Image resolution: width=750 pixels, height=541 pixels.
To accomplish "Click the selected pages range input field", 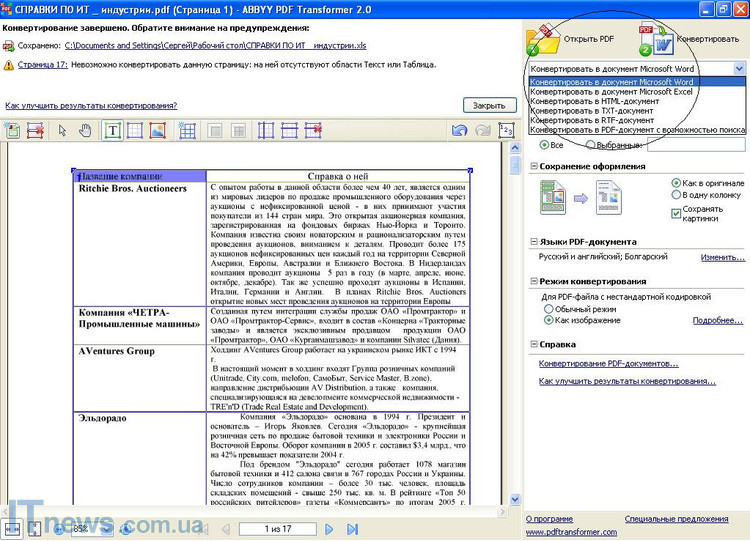I will click(x=696, y=144).
